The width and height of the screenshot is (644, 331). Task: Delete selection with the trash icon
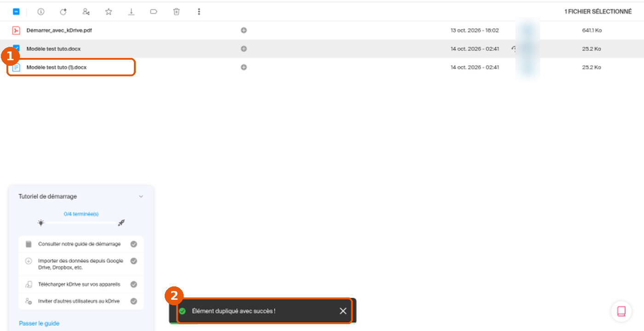176,11
